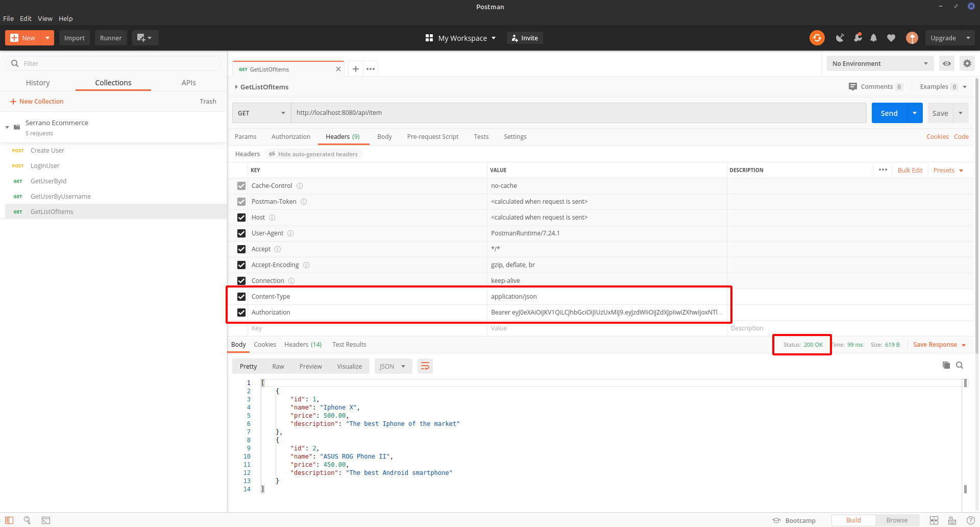Open the No Environment dropdown

pyautogui.click(x=880, y=63)
